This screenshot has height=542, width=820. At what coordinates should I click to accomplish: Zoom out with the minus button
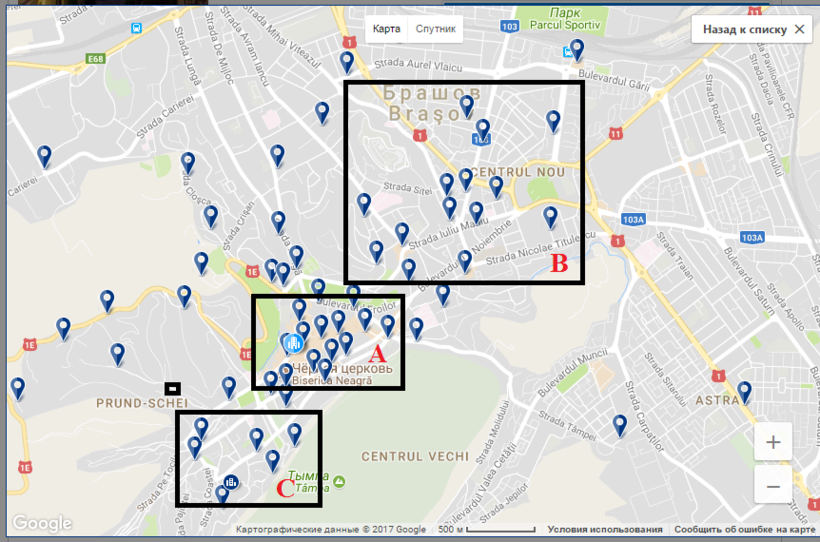tap(773, 486)
